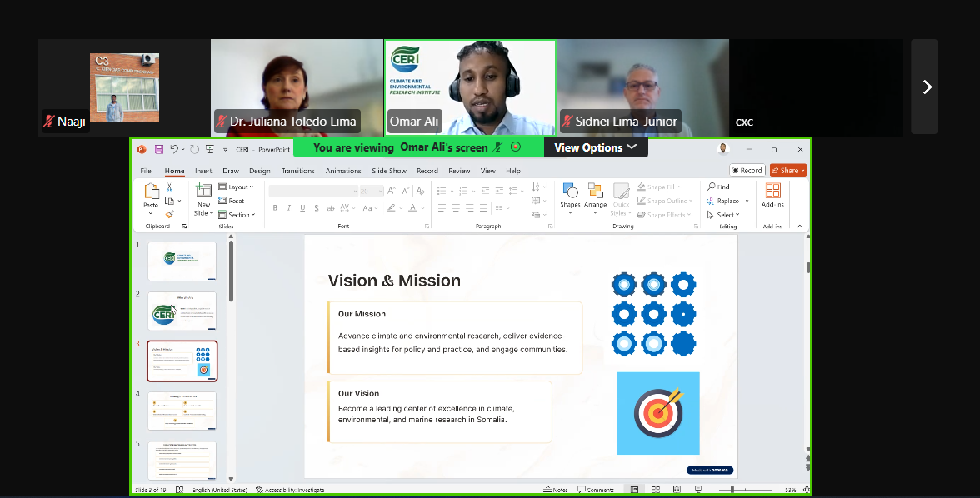Switch to the Slide Show tab
Screen dimensions: 980x498
(x=388, y=171)
